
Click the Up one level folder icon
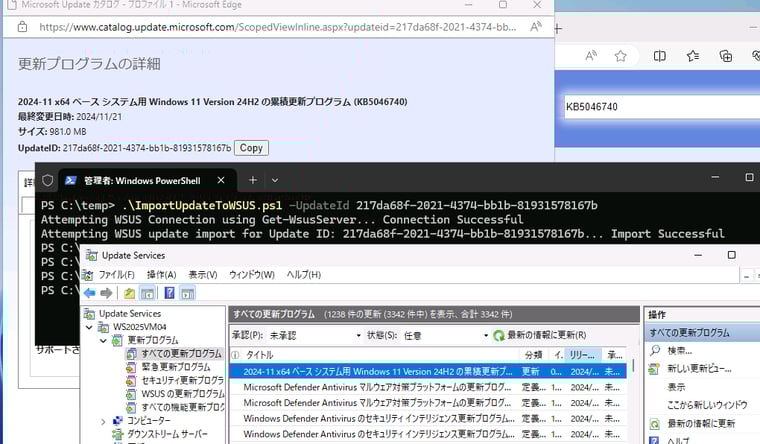point(130,293)
